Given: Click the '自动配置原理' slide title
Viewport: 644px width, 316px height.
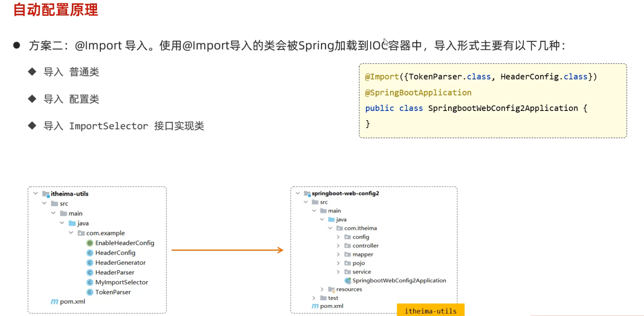Looking at the screenshot, I should (56, 9).
